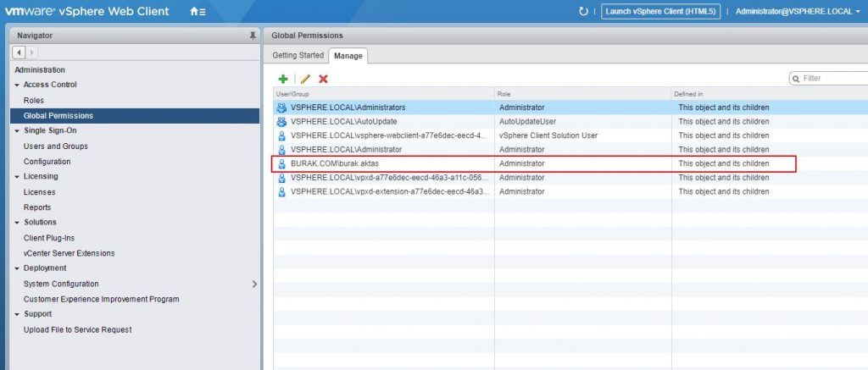Open the Home menu icon

click(198, 11)
